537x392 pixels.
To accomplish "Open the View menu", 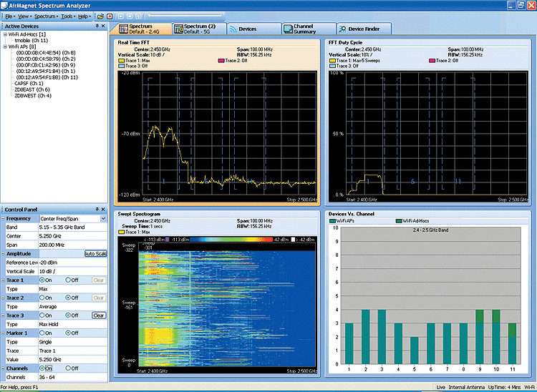I will (x=24, y=16).
